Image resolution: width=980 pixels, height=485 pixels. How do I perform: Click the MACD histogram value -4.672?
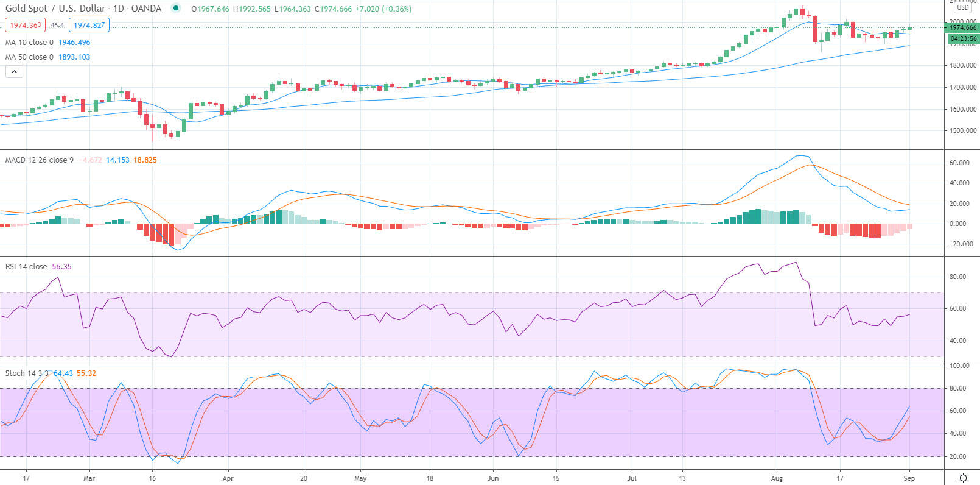pos(90,160)
